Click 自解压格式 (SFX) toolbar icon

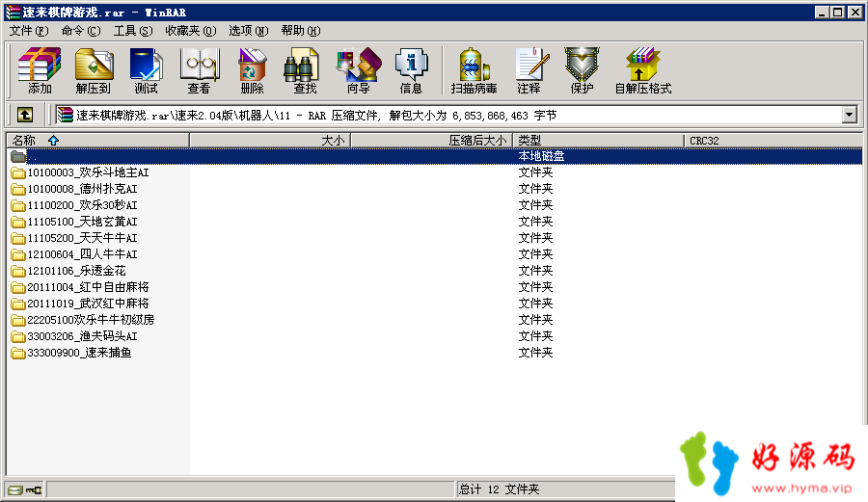pyautogui.click(x=642, y=70)
